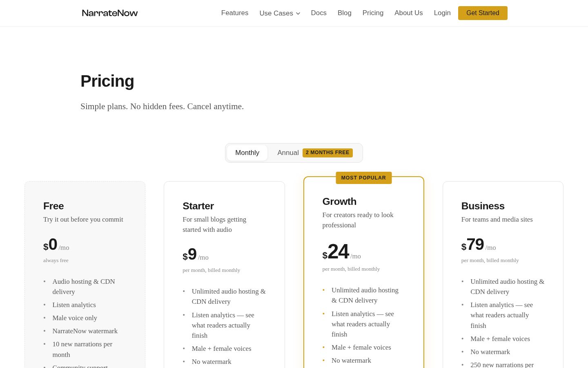The width and height of the screenshot is (588, 368).
Task: Click 'Listen analytics' in Free plan
Action: click(x=74, y=305)
